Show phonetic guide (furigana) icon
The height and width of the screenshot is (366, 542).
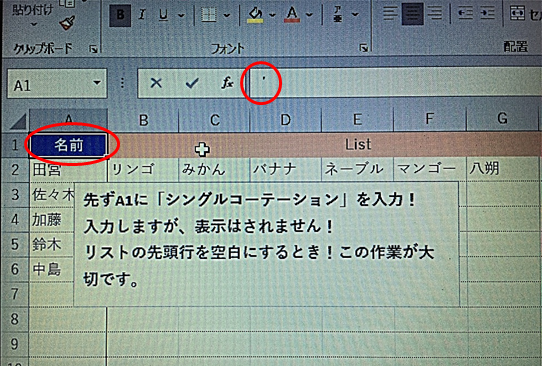click(338, 15)
